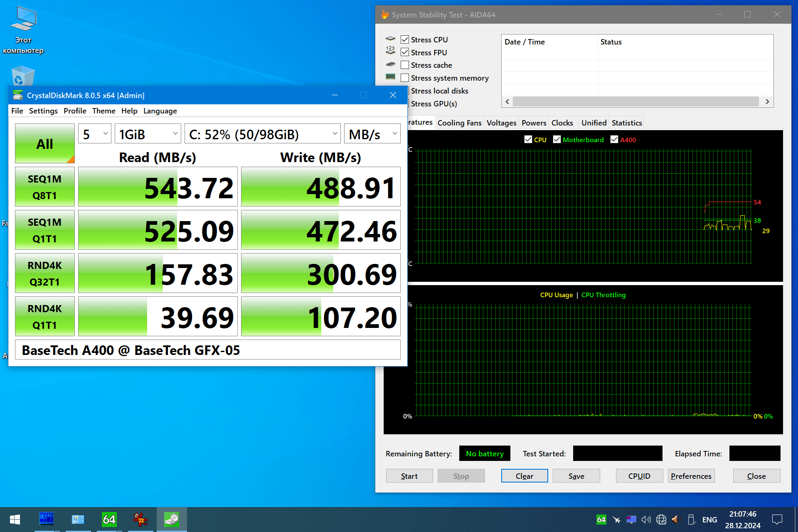Screen dimensions: 798x532
Task: Open the Этот компьютер desktop icon
Action: pyautogui.click(x=23, y=30)
